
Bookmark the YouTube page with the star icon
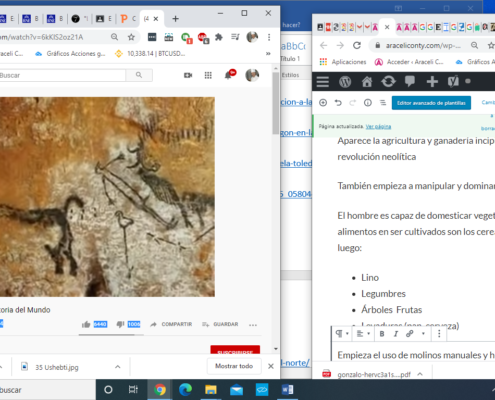131,37
